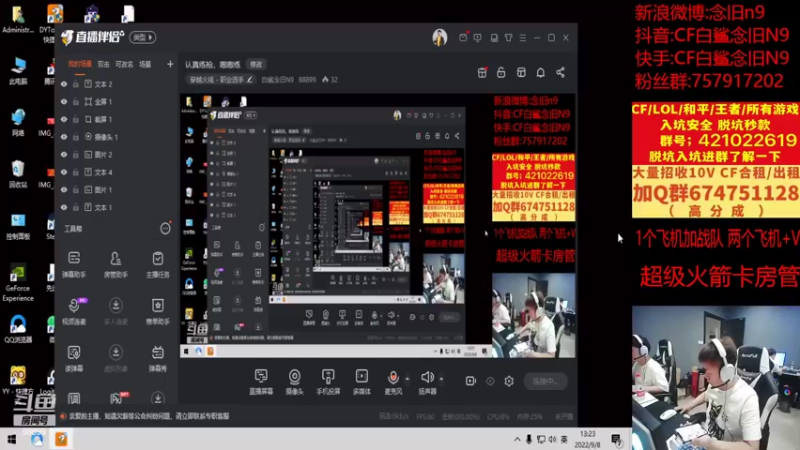Switch to the second scene tab

point(104,64)
